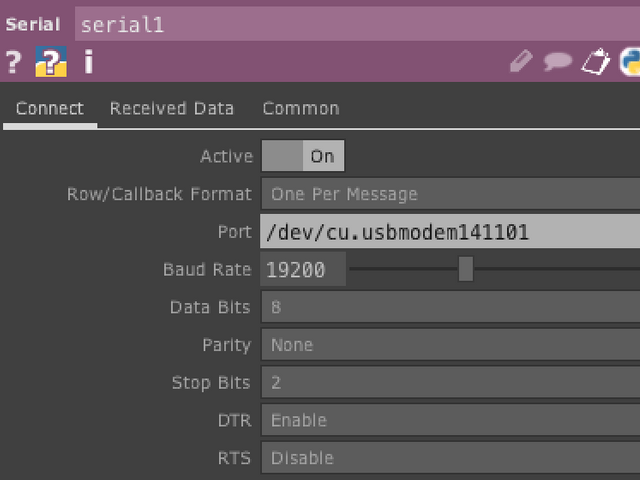
Task: Open the DTR dropdown
Action: [450, 421]
